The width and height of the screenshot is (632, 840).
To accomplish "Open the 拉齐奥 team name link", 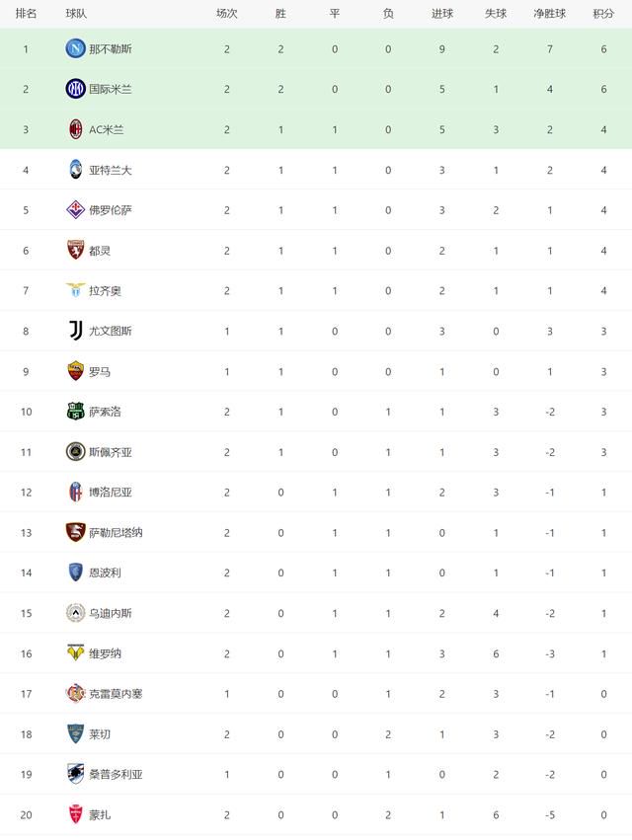I will (x=105, y=291).
